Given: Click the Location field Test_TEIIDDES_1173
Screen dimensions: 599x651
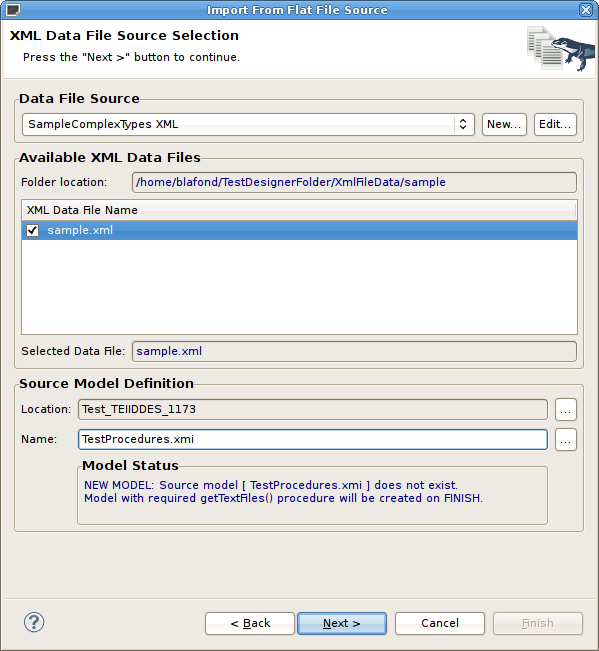Looking at the screenshot, I should [x=313, y=409].
